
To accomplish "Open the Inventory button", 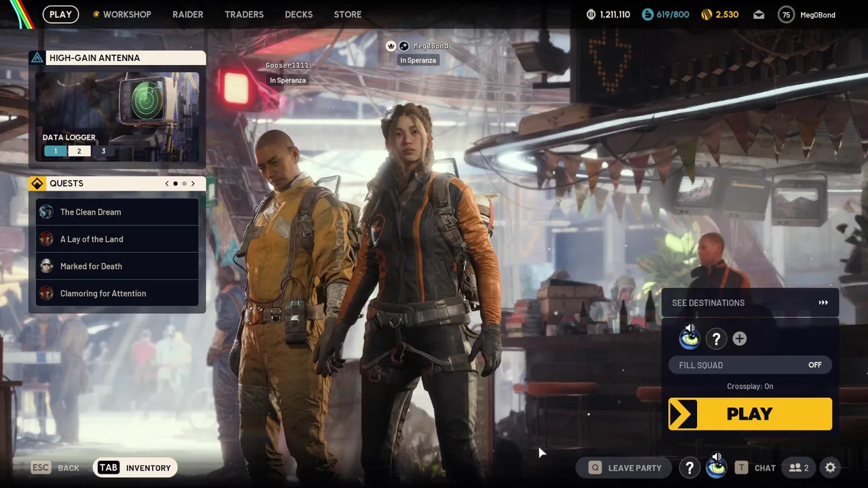I will coord(135,468).
